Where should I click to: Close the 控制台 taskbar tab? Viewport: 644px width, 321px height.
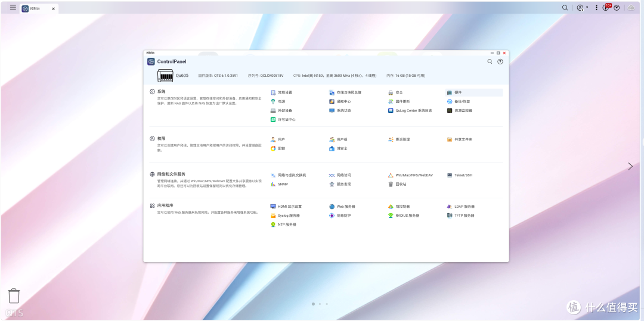tap(54, 8)
